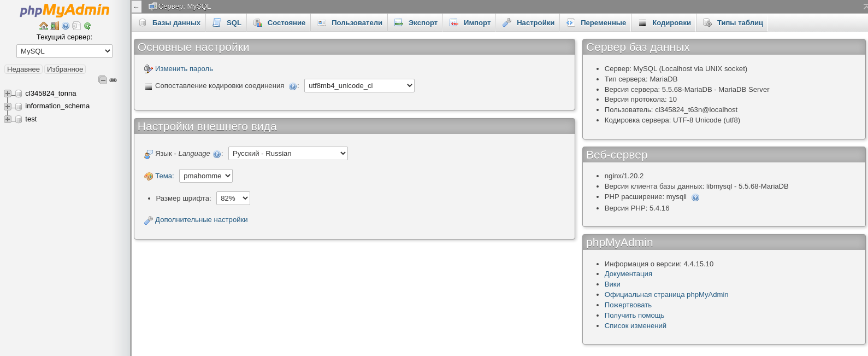Select the information_schema database name
Screen dimensions: 868x356
click(x=57, y=106)
